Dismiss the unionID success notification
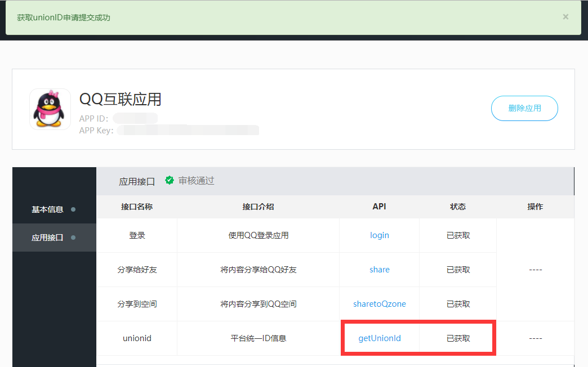 click(x=565, y=17)
